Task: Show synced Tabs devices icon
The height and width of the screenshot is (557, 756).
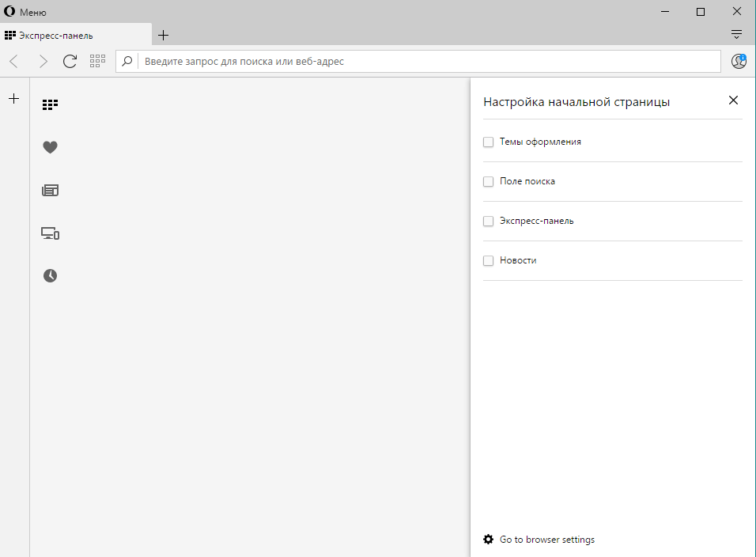Action: pos(51,233)
